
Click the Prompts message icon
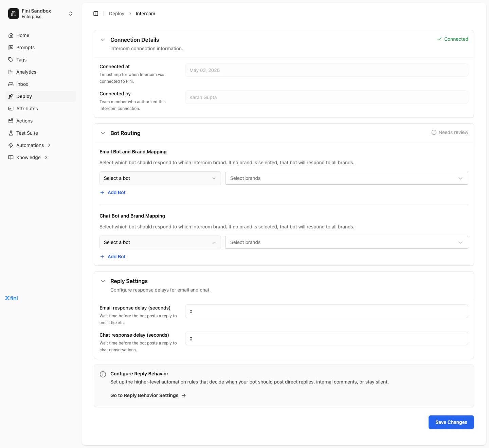click(11, 48)
